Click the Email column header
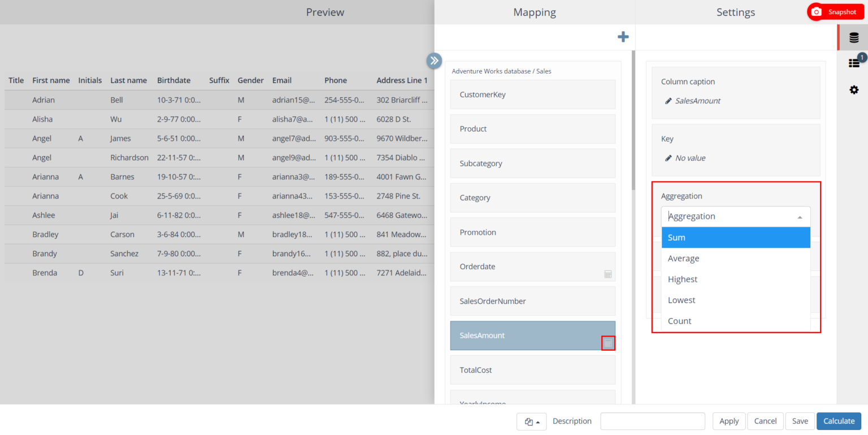Screen dimensions: 868x435 pos(282,80)
